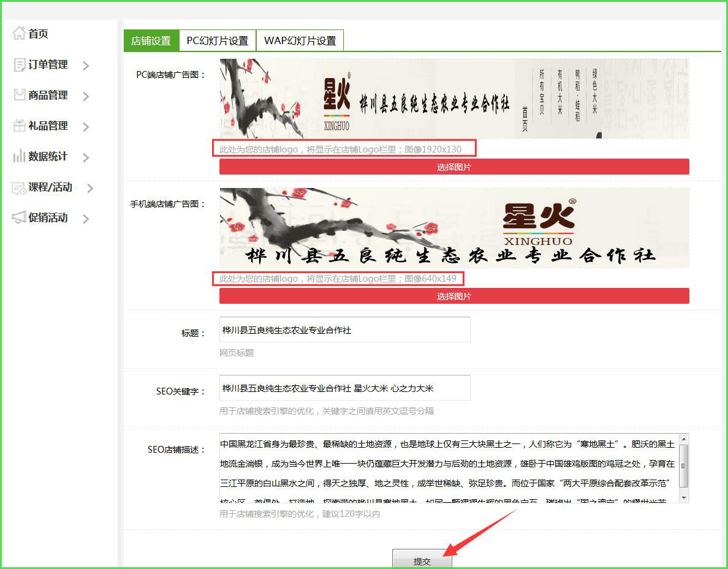
Task: Click the 数据统计 bar chart icon
Action: click(19, 157)
